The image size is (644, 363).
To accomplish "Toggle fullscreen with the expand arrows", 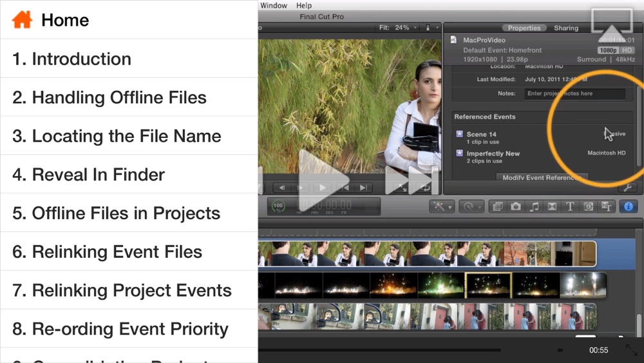I will click(x=631, y=349).
